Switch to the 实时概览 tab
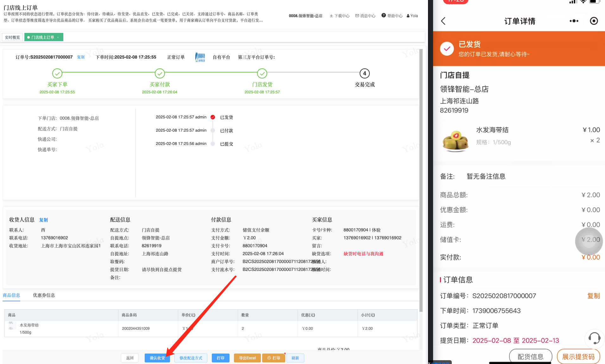Screen dimensions: 605x364 12,37
